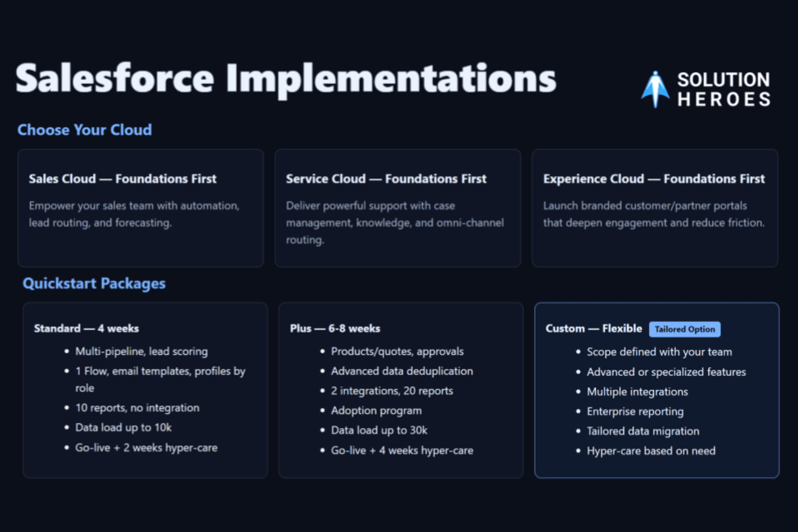Open the Sales Cloud Foundations First card
The width and height of the screenshot is (798, 532).
pyautogui.click(x=140, y=208)
